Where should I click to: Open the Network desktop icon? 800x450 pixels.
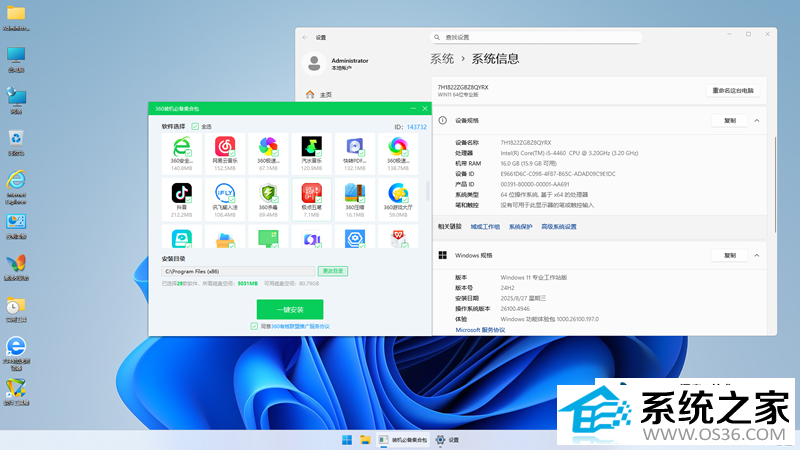[x=16, y=96]
